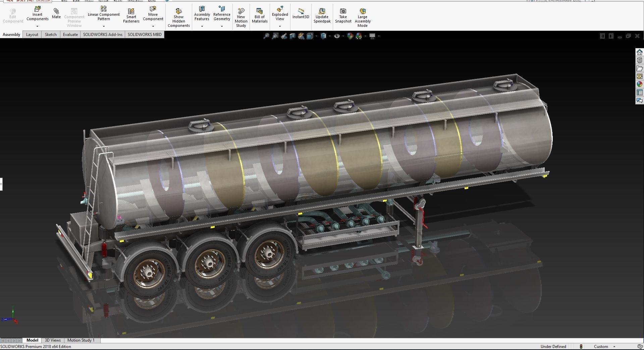
Task: Open Edit Appearance tool
Action: click(x=351, y=36)
